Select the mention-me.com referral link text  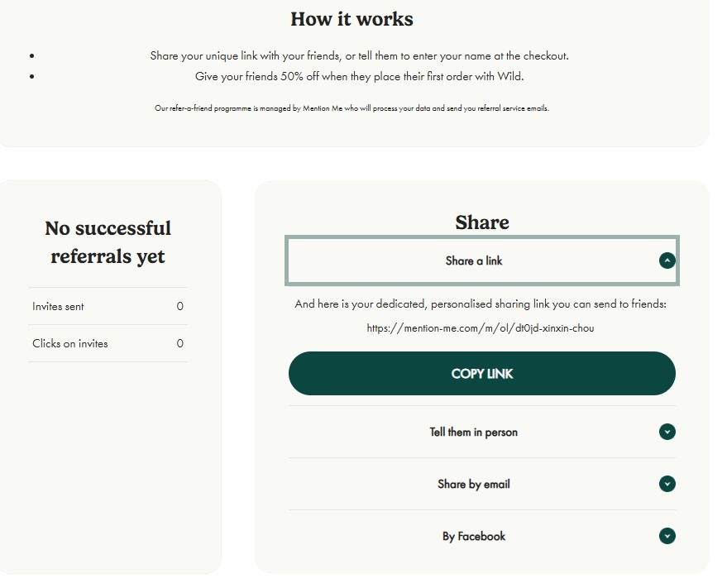(x=481, y=328)
